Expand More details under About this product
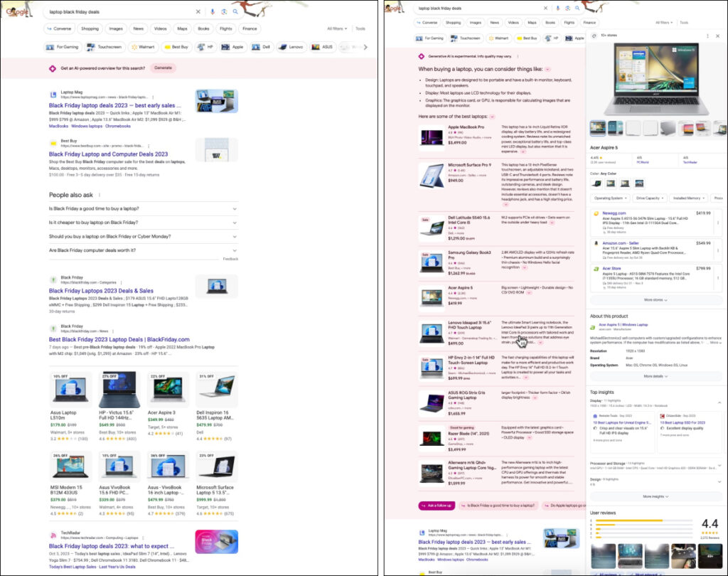Viewport: 728px width, 576px height. tap(655, 376)
